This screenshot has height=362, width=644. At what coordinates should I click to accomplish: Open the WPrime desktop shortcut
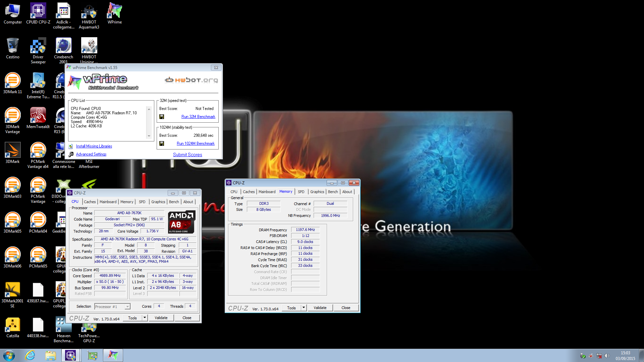[x=115, y=14]
